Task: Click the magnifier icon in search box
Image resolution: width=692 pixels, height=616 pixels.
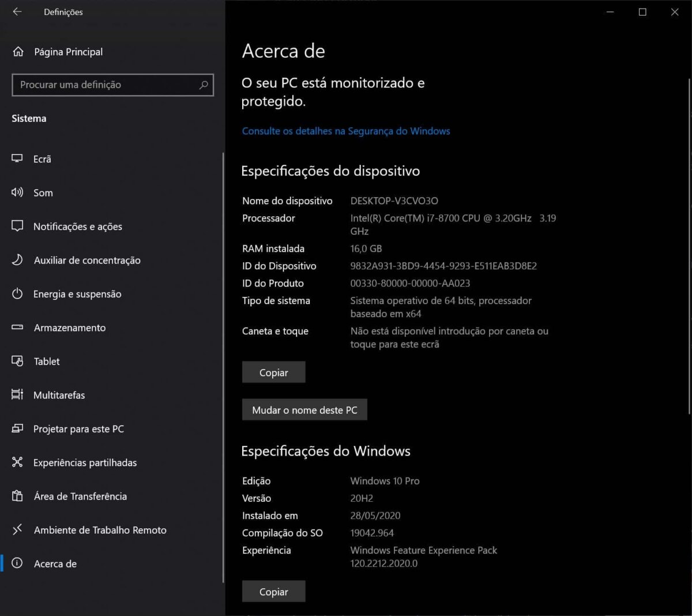Action: point(204,85)
